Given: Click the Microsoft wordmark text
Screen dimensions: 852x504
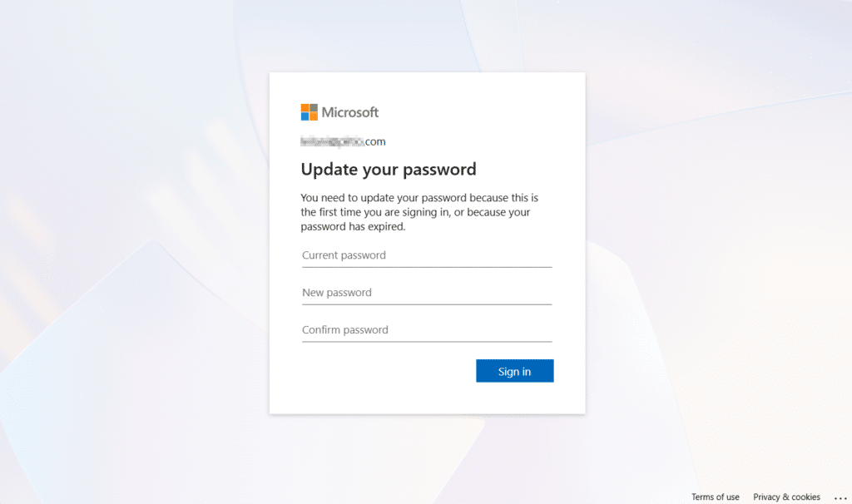Looking at the screenshot, I should pyautogui.click(x=350, y=112).
